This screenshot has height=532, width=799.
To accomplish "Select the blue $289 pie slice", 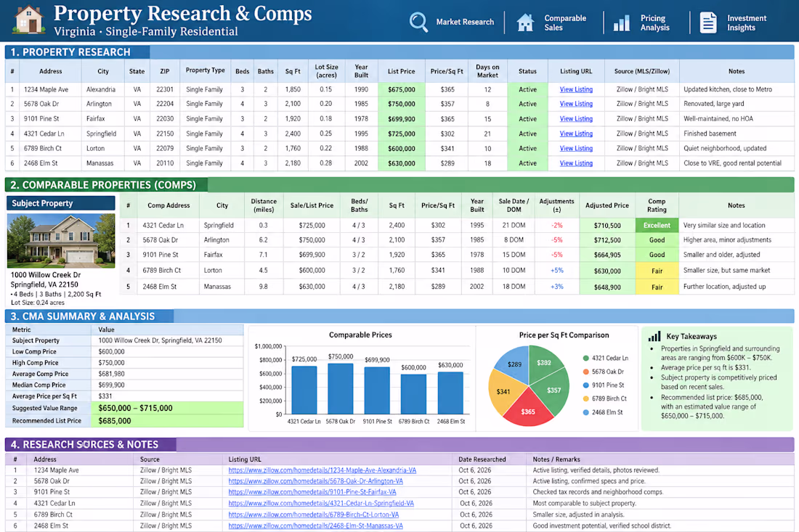I will coord(515,363).
